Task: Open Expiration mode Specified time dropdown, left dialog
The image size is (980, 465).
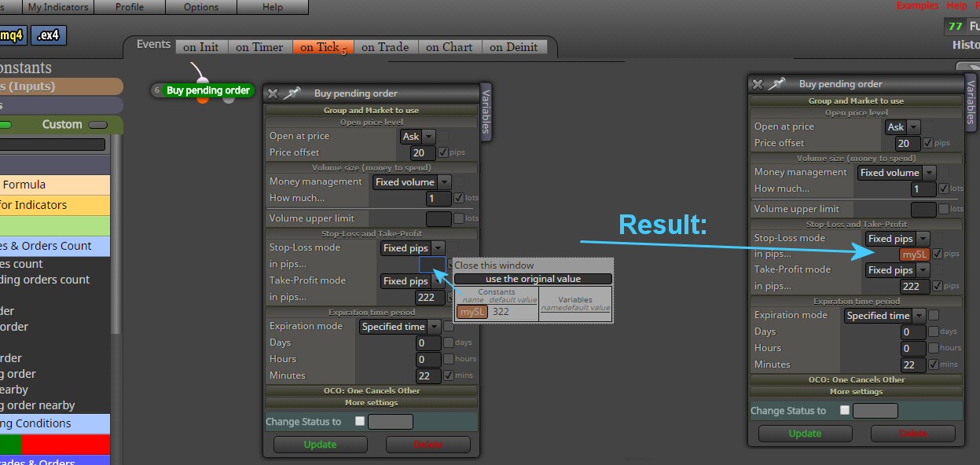Action: [x=401, y=327]
